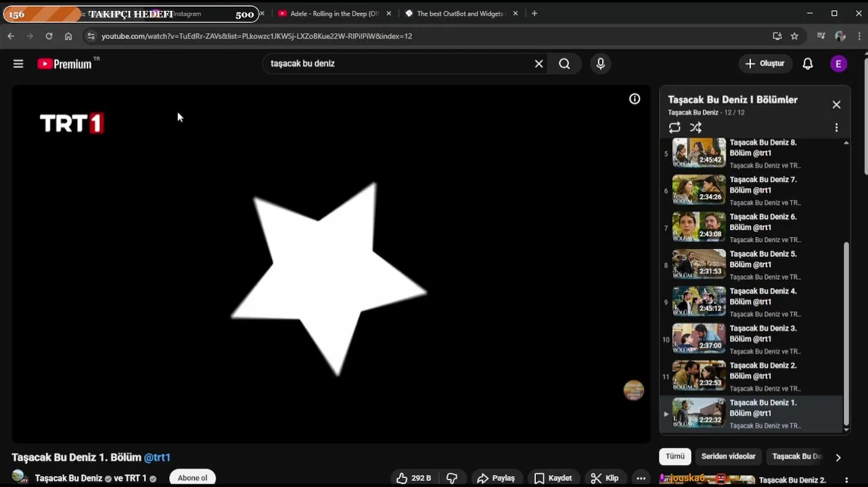Open the channel avatar below video
The width and height of the screenshot is (868, 487).
[20, 478]
